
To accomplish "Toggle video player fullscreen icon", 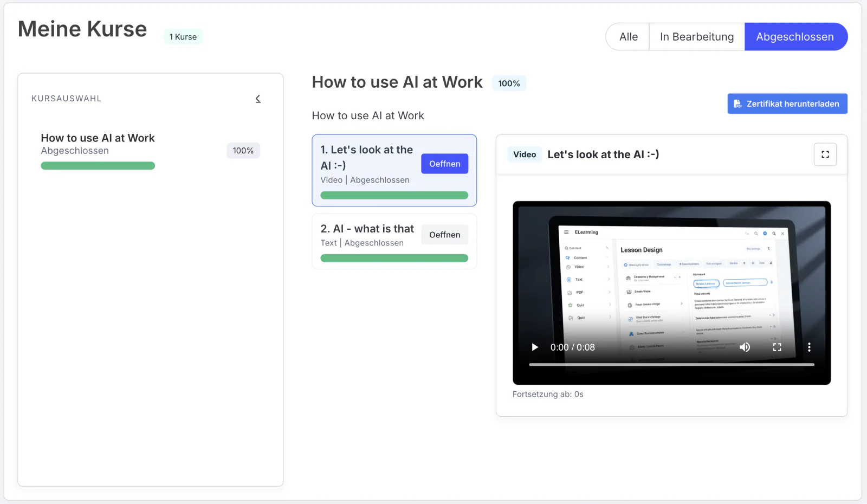I will click(777, 347).
